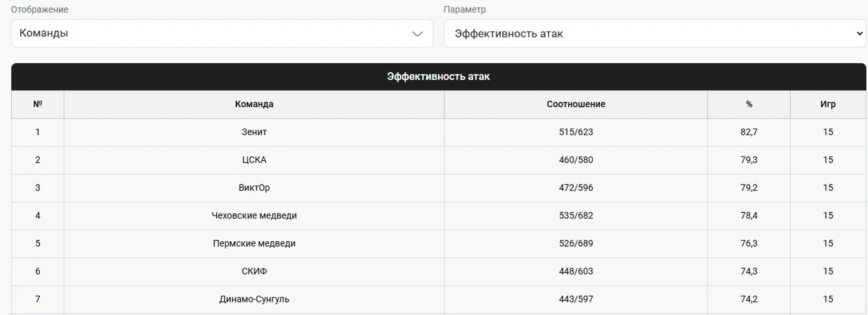Open the Параметр dropdown showing Эффективность атак
Screen dimensions: 868x315
coord(655,33)
